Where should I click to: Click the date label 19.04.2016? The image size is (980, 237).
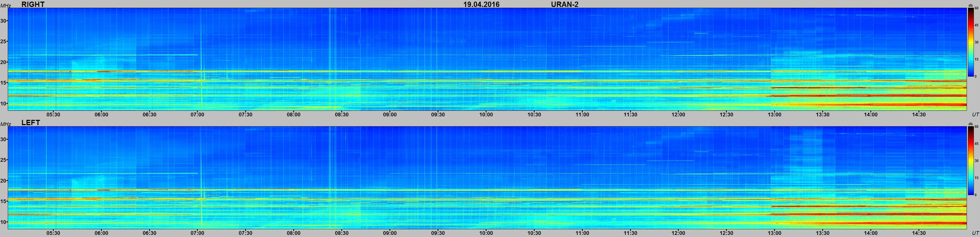[481, 4]
